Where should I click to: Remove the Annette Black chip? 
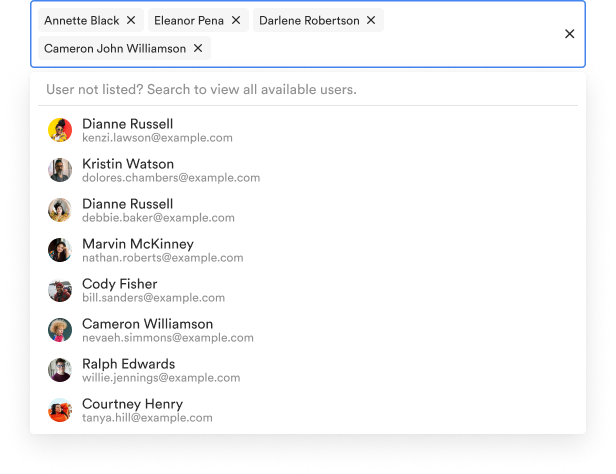click(x=131, y=20)
